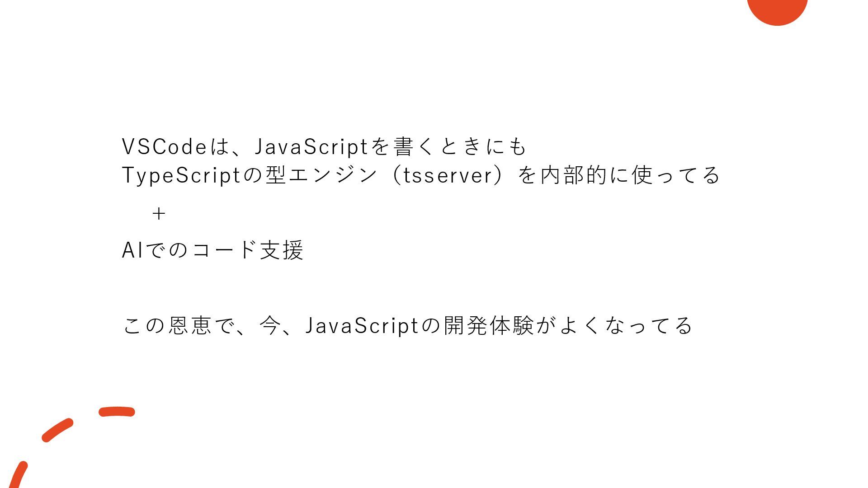868x488 pixels.
Task: Click the diagonal orange dash in the middle of the arc
Action: click(x=57, y=430)
